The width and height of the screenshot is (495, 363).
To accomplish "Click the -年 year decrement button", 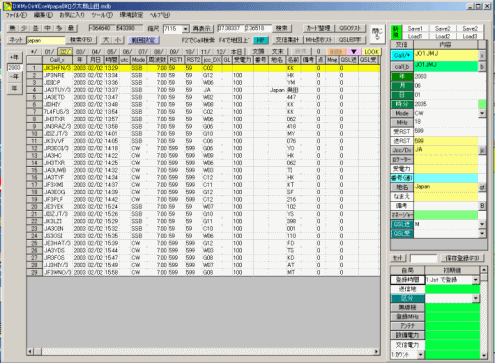I will tap(14, 77).
